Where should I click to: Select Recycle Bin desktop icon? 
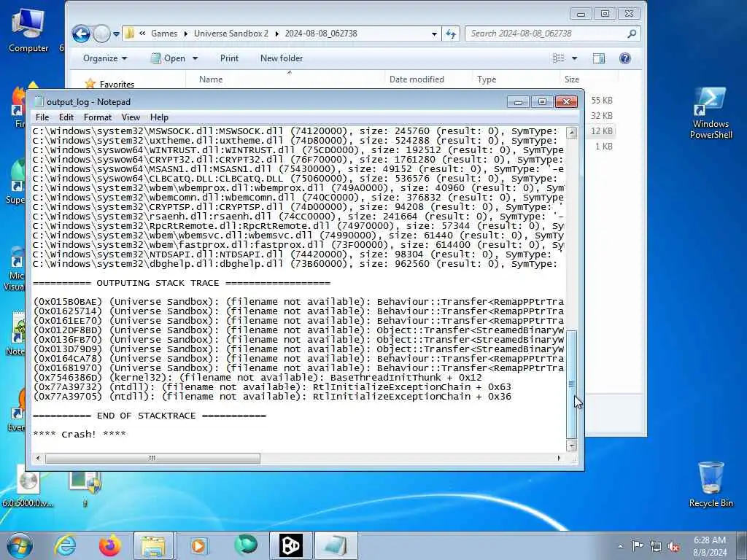711,485
